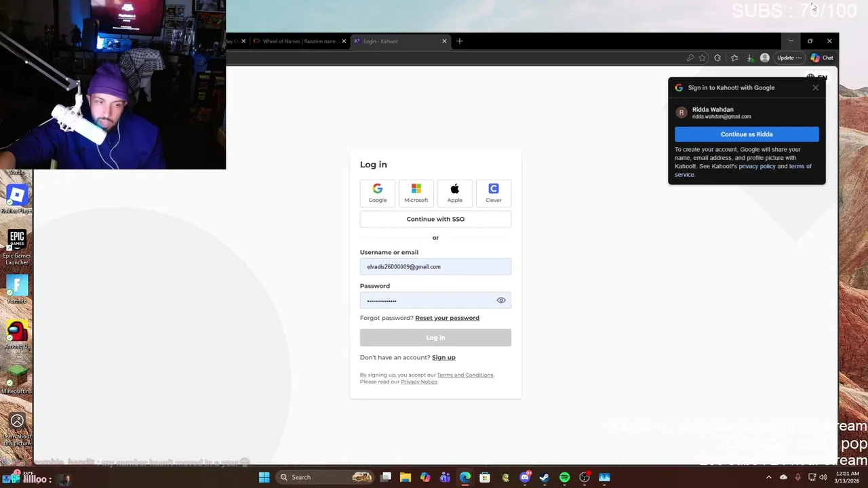Open the browser downloads icon

pyautogui.click(x=749, y=58)
